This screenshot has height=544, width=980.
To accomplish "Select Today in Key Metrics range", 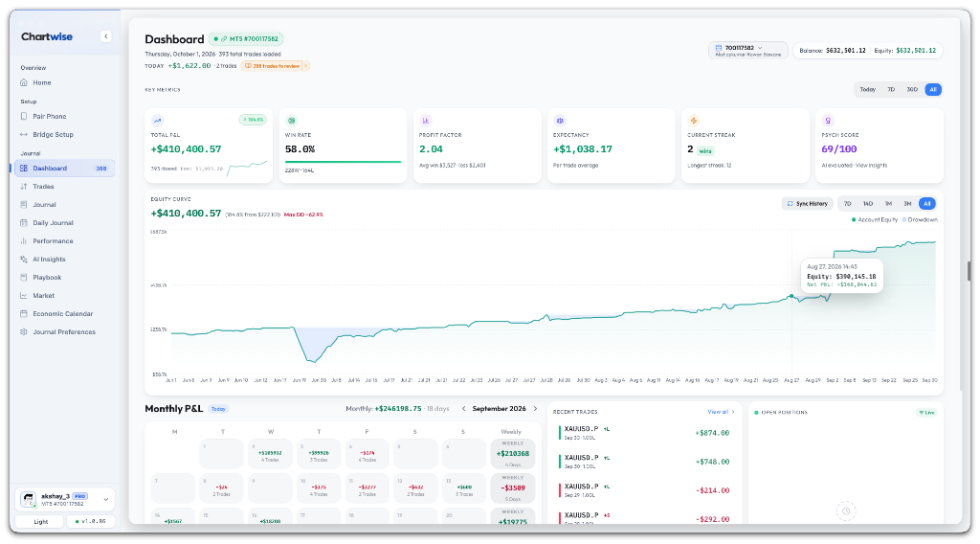I will coord(867,89).
